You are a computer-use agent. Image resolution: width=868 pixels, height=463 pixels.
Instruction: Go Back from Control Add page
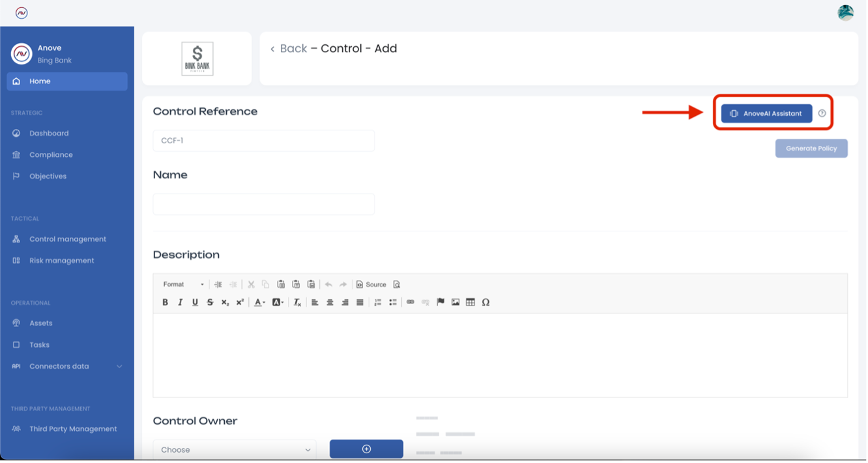pos(289,49)
